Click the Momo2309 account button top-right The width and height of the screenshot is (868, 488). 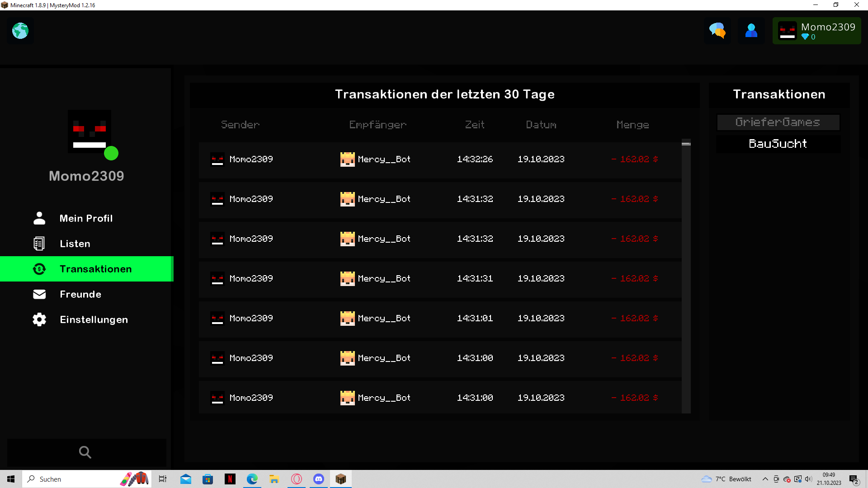click(816, 31)
